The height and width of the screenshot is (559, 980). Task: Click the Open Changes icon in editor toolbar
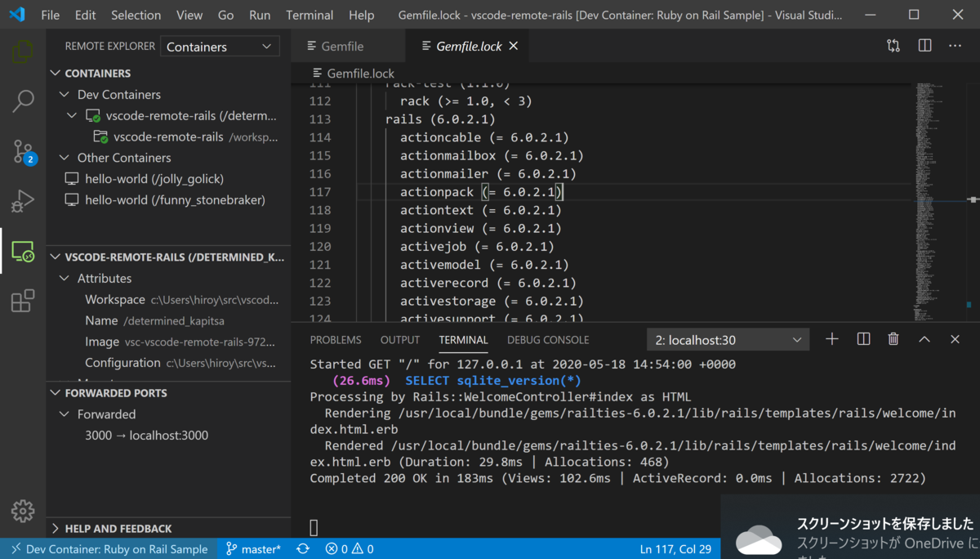point(893,46)
